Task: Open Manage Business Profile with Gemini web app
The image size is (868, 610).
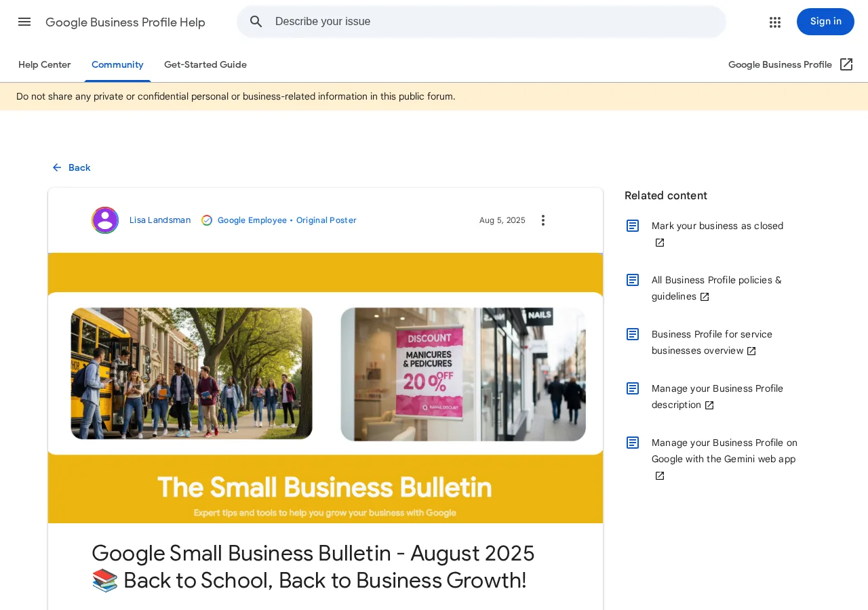Action: (x=724, y=459)
